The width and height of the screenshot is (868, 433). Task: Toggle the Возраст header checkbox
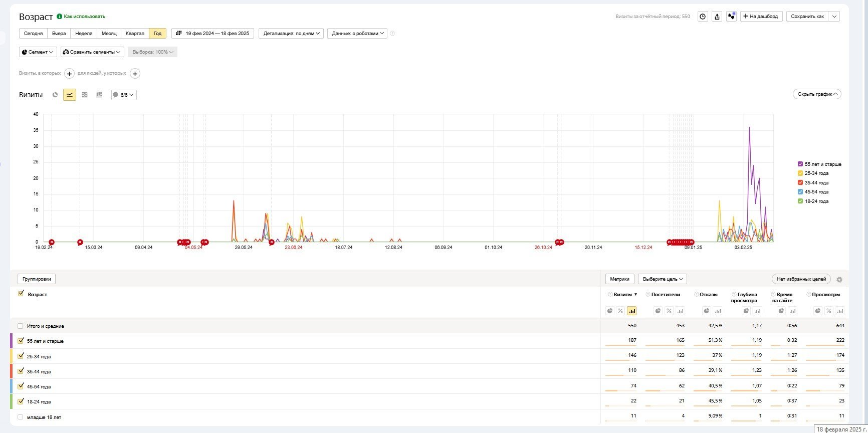[x=21, y=294]
